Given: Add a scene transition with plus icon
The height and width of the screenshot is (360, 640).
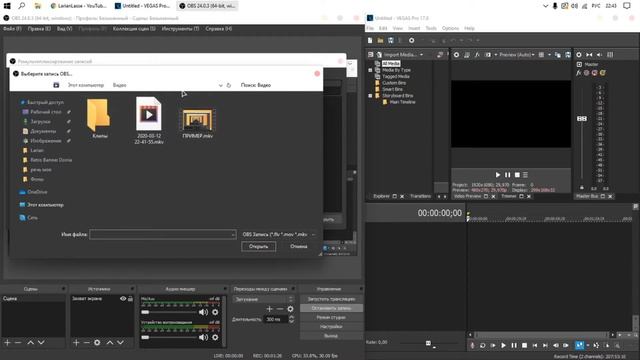Looking at the screenshot, I should 269,309.
